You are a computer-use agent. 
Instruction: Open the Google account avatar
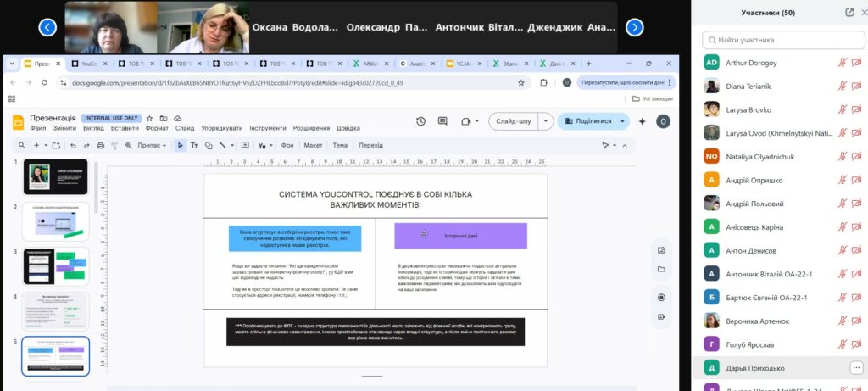(x=663, y=121)
